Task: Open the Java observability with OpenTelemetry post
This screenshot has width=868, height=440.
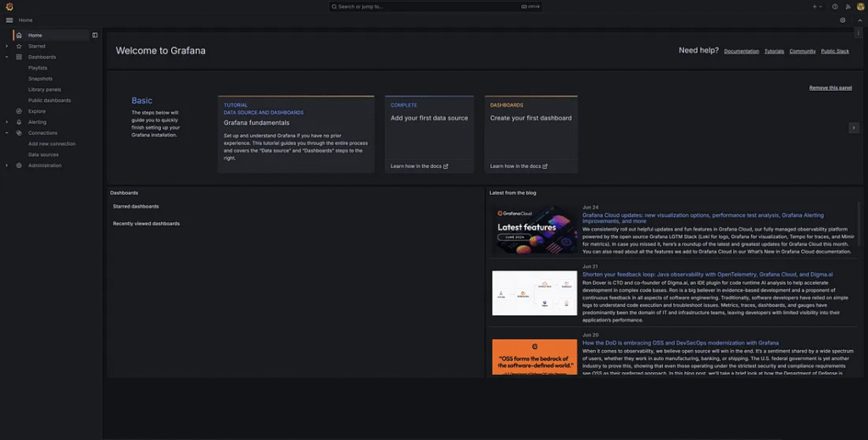Action: (708, 275)
